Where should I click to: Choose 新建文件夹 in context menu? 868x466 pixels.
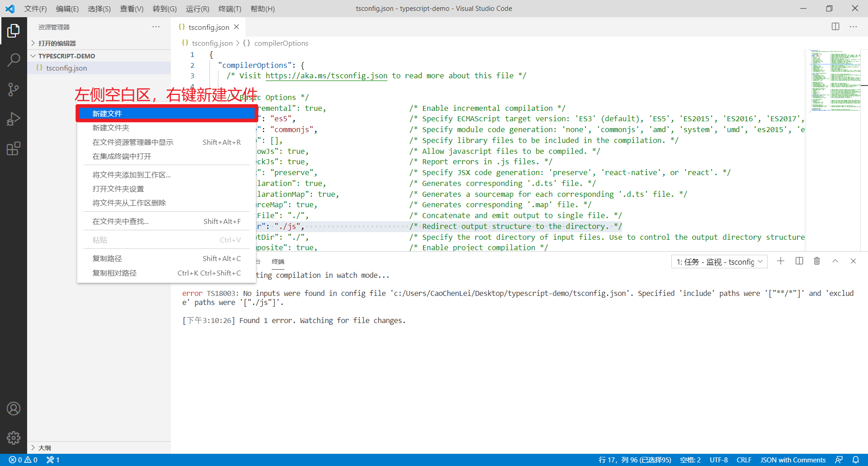[166, 128]
